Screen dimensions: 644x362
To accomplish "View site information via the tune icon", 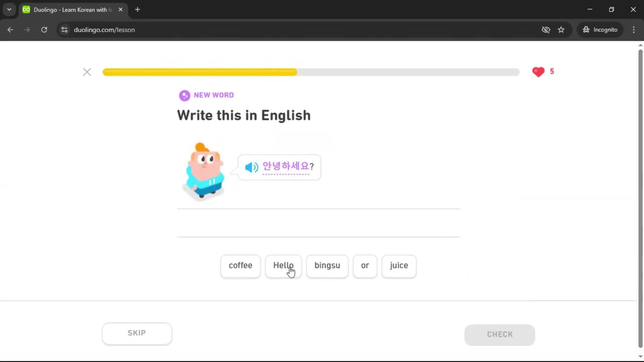I will click(64, 29).
